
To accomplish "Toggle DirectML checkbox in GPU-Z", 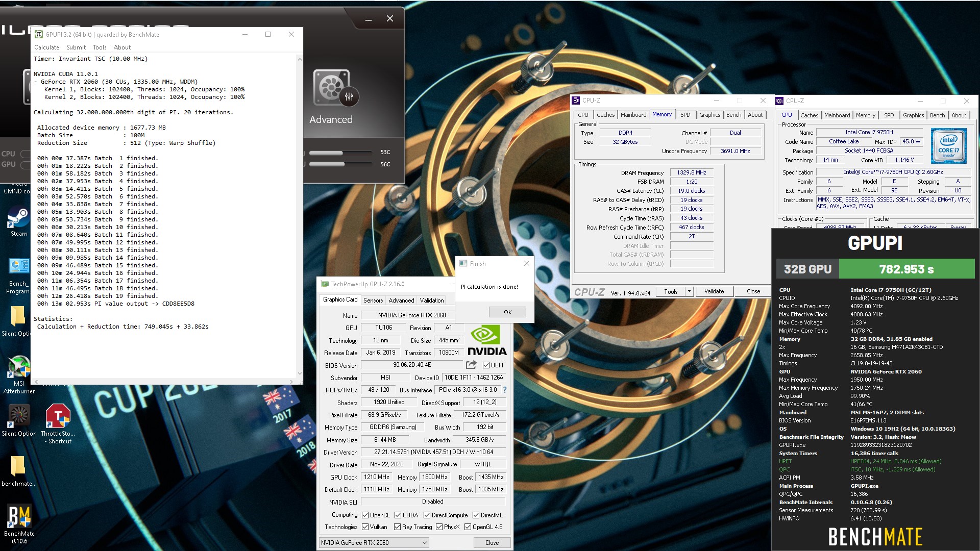I will coord(476,515).
